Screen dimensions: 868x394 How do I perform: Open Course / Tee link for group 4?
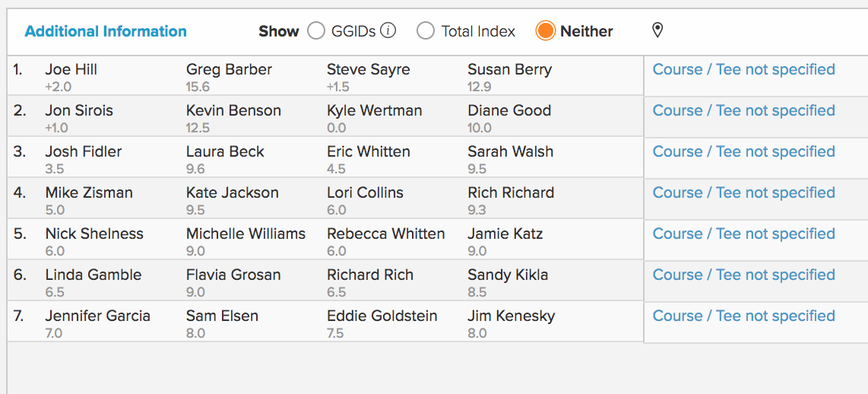click(x=743, y=192)
